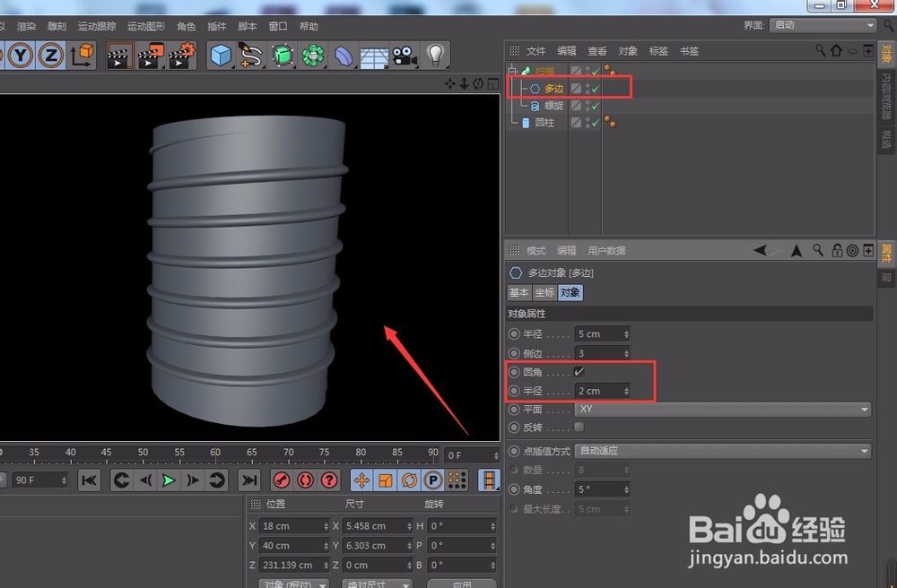Select the spline pen tool icon

pos(250,56)
